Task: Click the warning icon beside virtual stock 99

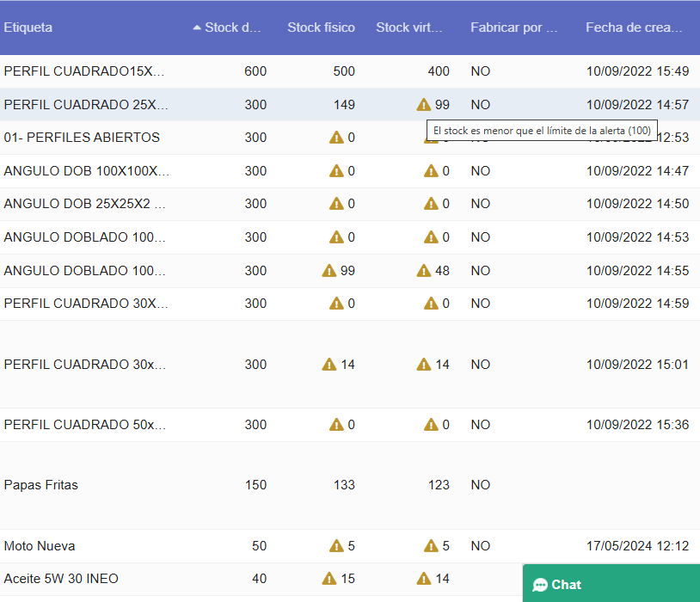Action: click(x=424, y=104)
